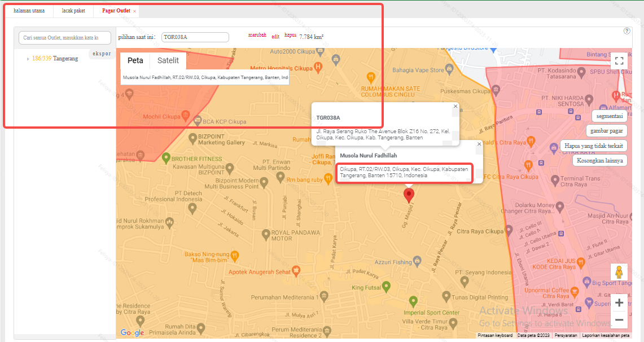644x342 pixels.
Task: Close the Pagar Outlet tab
Action: coord(135,11)
